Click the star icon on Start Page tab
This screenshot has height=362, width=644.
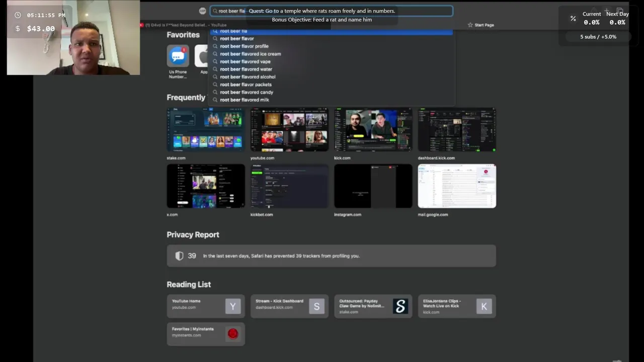[x=470, y=25]
